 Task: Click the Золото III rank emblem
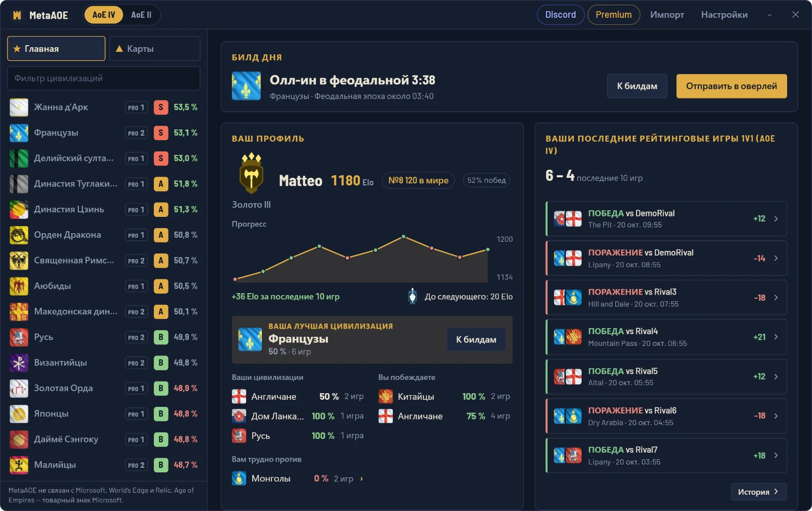251,173
